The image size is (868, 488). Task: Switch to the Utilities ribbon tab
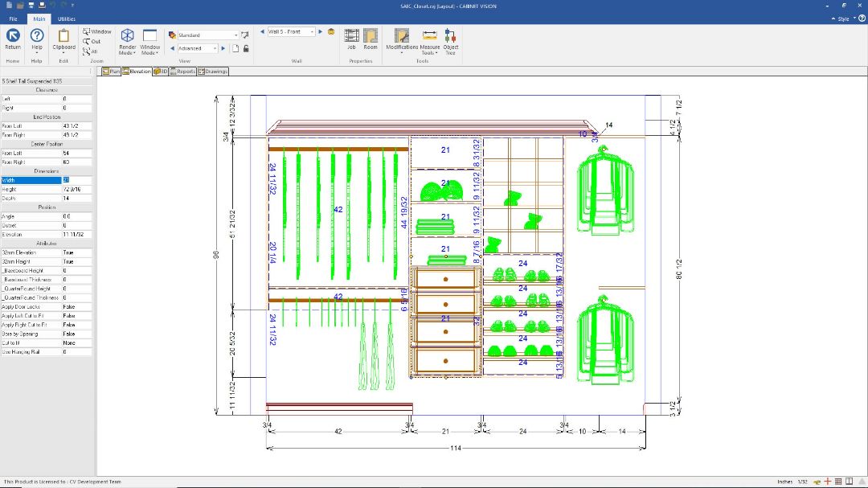[67, 18]
